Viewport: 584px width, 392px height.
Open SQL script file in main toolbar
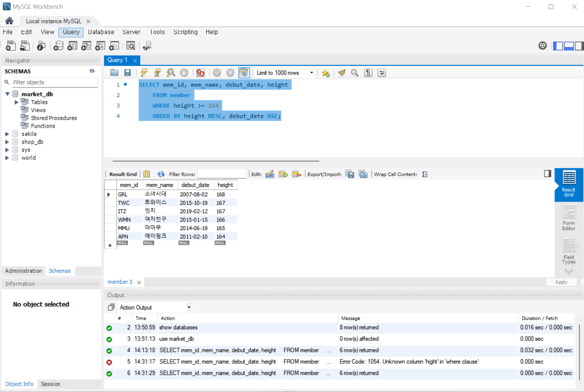coord(25,46)
